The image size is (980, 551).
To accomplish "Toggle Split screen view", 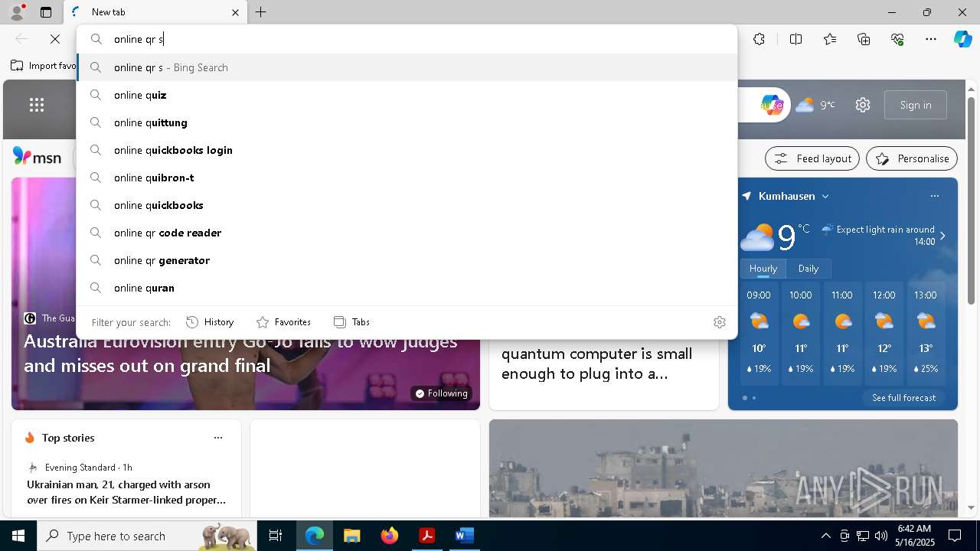I will tap(795, 39).
